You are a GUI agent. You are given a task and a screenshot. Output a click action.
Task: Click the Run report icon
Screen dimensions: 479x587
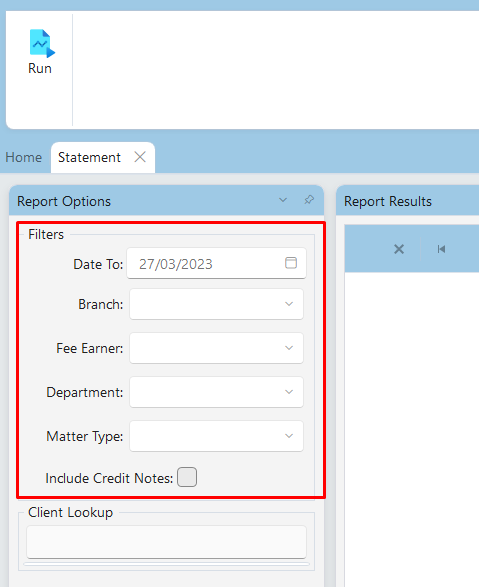tap(42, 43)
